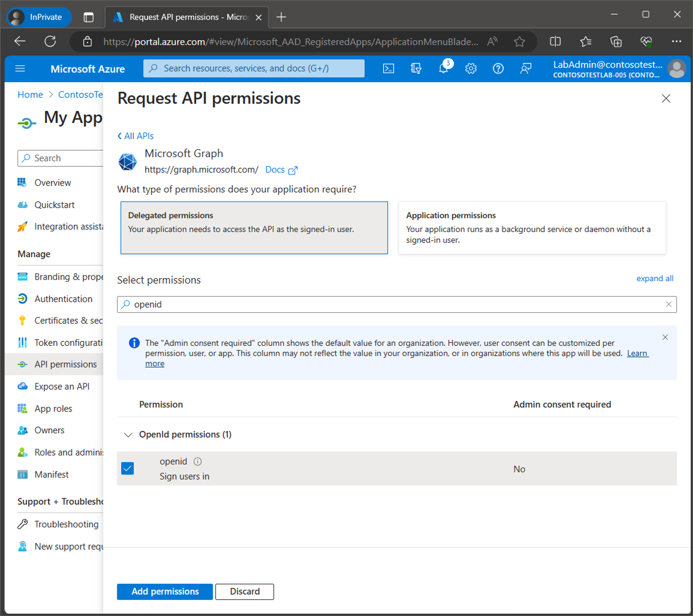
Task: Click the left menu Search box
Action: 60,158
